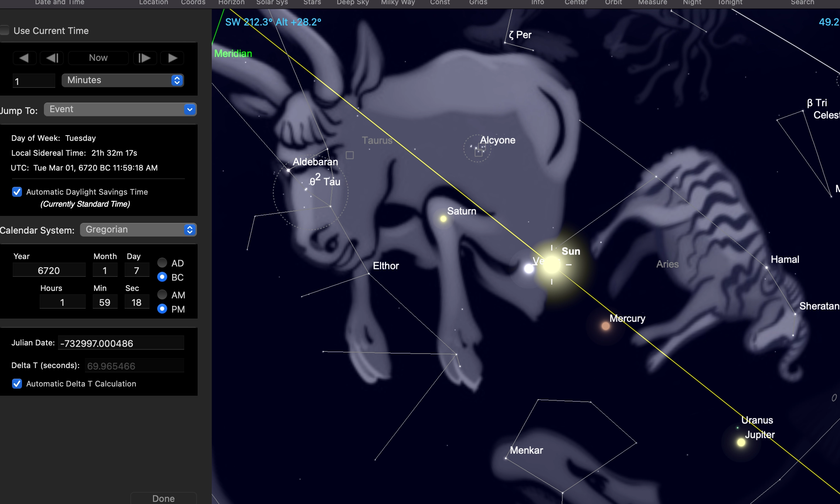The height and width of the screenshot is (504, 840).
Task: Select the Mercury planet marker
Action: (x=606, y=326)
